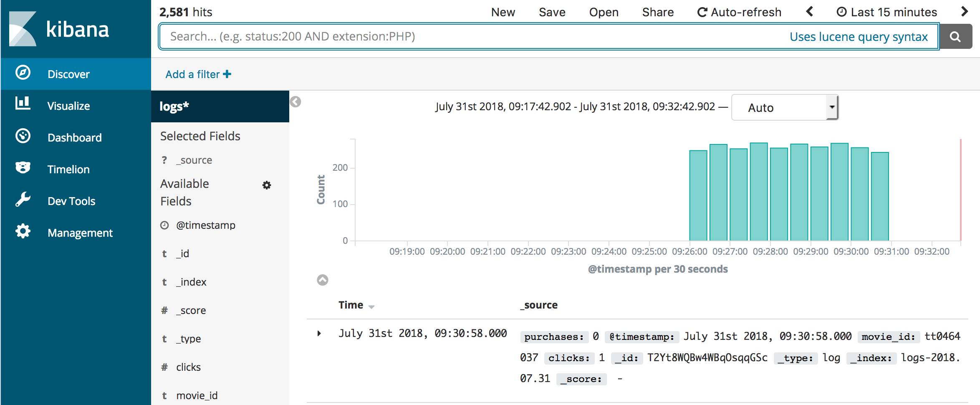980x405 pixels.
Task: Select the @timestamp available field
Action: (206, 225)
